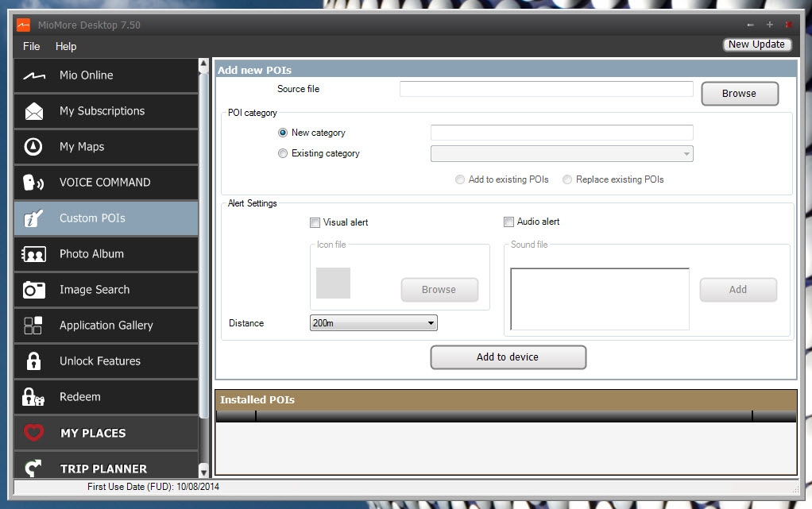The image size is (812, 509).
Task: Click the Mio Online wave icon
Action: [34, 75]
